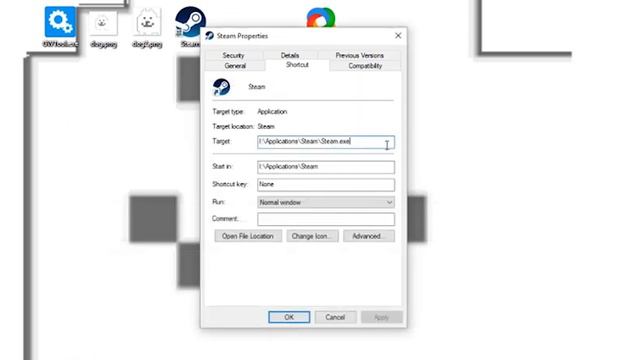Click into the Target path field
640x360 pixels.
coord(326,142)
